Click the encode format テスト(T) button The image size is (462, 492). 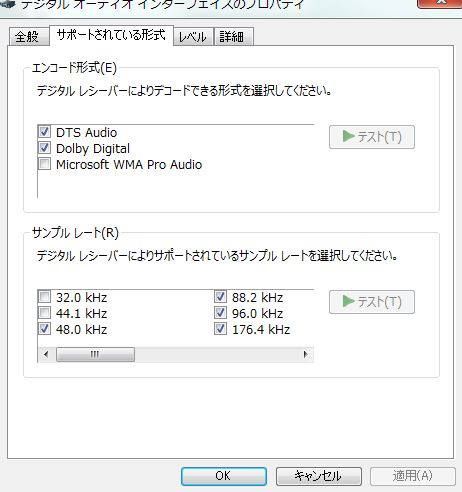tap(372, 137)
